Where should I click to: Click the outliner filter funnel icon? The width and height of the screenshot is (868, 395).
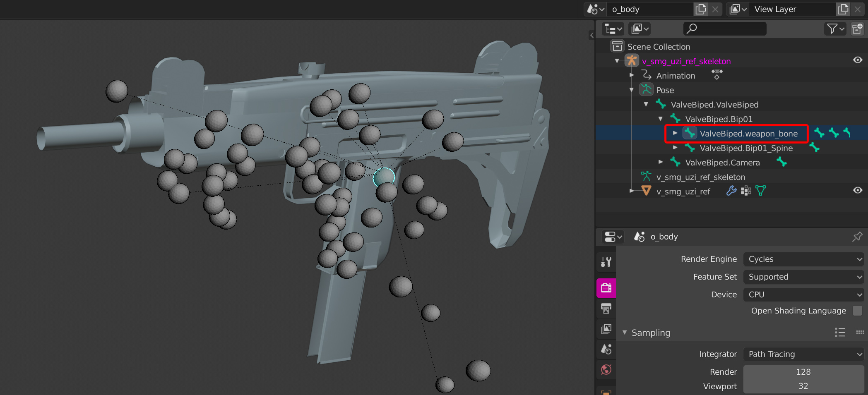tap(835, 29)
